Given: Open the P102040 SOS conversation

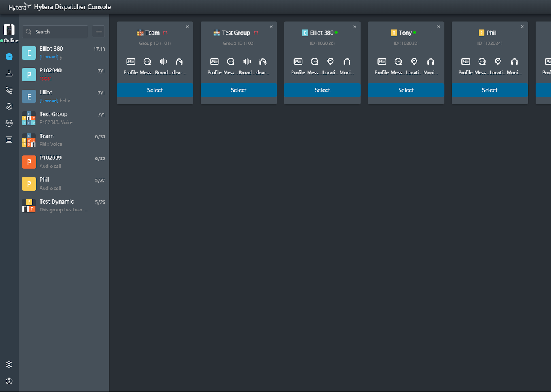Looking at the screenshot, I should [63, 74].
